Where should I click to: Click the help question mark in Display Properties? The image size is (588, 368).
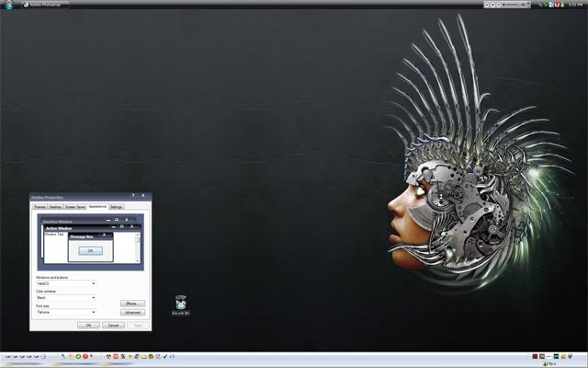[x=133, y=196]
